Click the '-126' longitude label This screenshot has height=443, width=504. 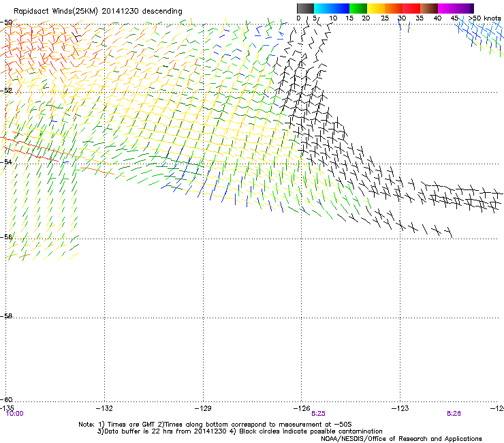point(302,408)
